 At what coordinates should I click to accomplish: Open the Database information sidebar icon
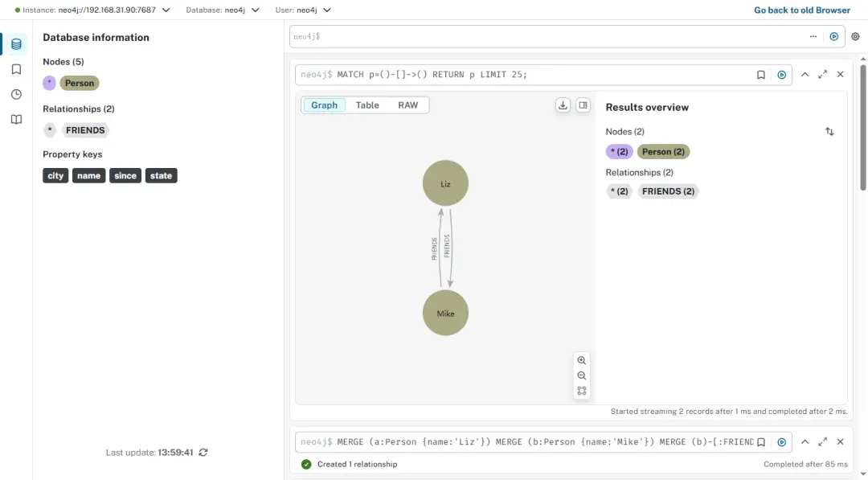click(x=16, y=44)
